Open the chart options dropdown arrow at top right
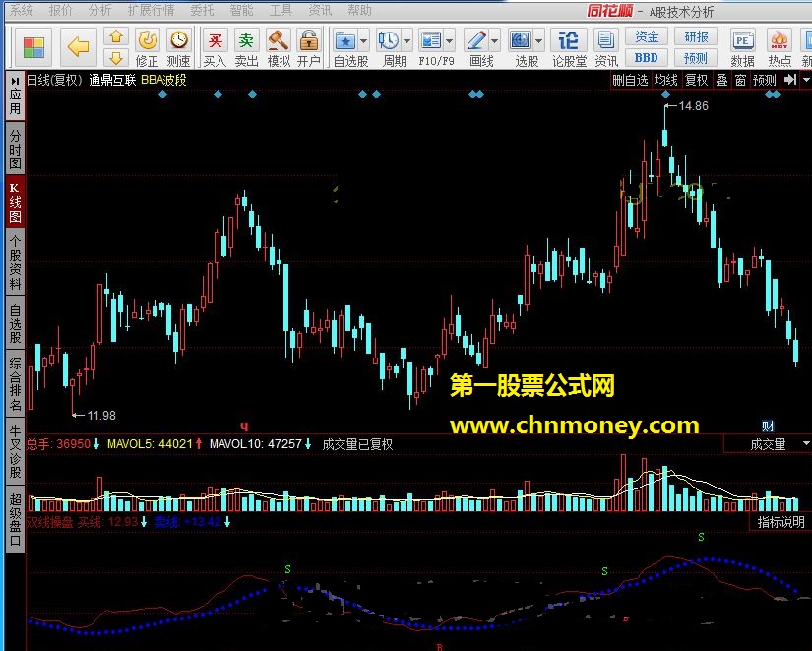 (x=806, y=80)
